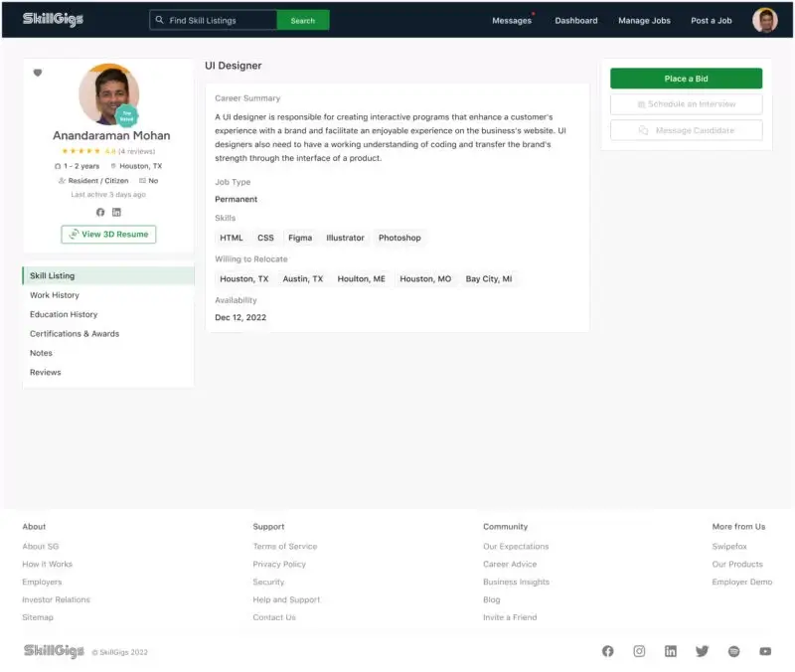The width and height of the screenshot is (795, 672).
Task: Click the View 3D Resume button
Action: (108, 235)
